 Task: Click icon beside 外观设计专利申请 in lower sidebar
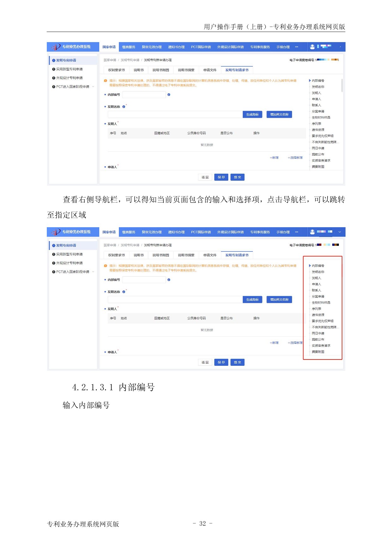tap(54, 263)
